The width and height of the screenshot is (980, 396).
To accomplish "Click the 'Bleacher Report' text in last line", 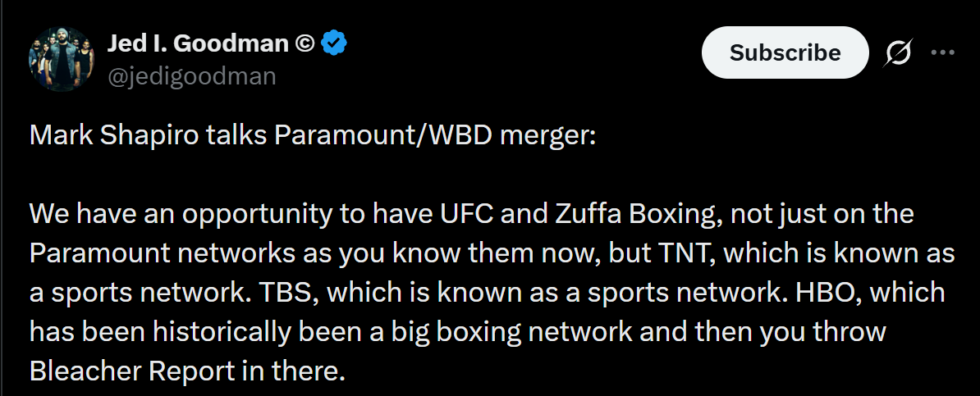I will [131, 372].
